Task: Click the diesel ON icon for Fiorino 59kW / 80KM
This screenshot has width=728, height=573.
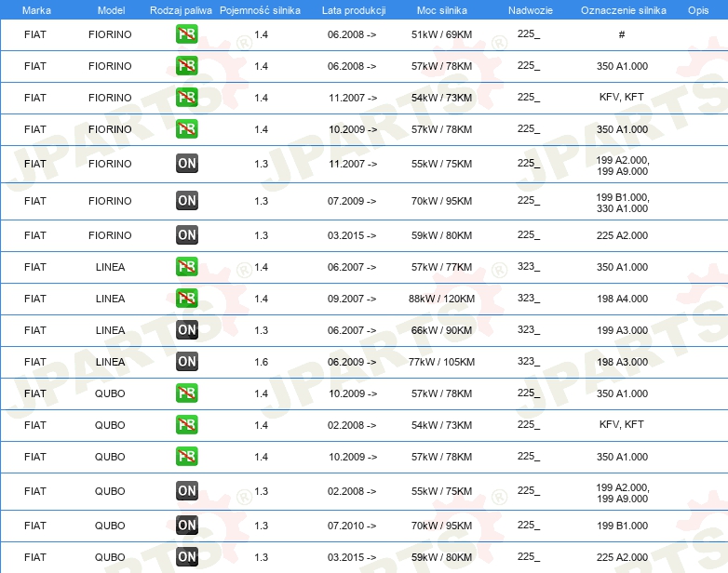Action: [186, 234]
